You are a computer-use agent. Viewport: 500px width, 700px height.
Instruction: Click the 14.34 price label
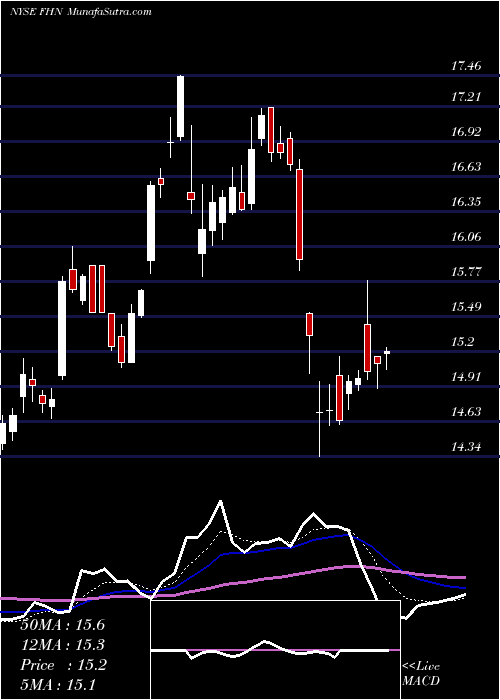click(x=466, y=446)
